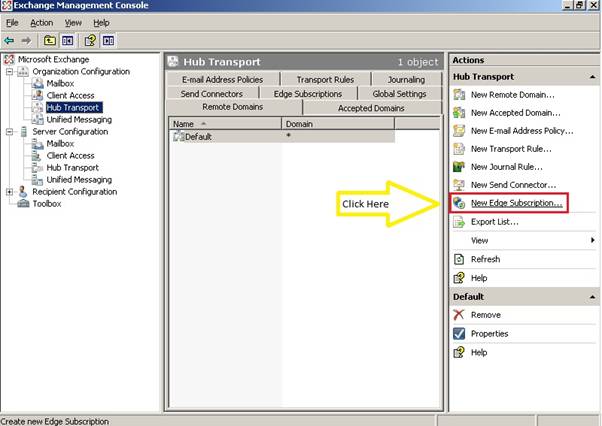602x426 pixels.
Task: Click the New Edge Subscription globe icon
Action: pos(459,203)
